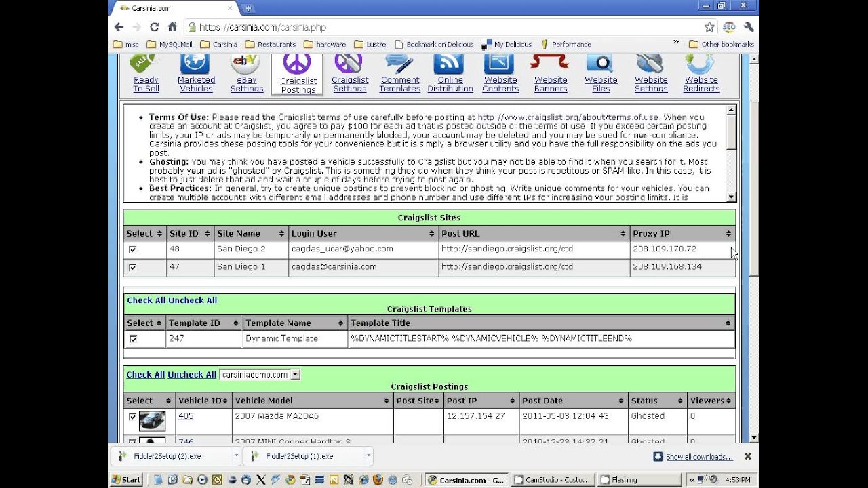Sort sites table by Proxy IP
The image size is (868, 488).
coord(682,233)
